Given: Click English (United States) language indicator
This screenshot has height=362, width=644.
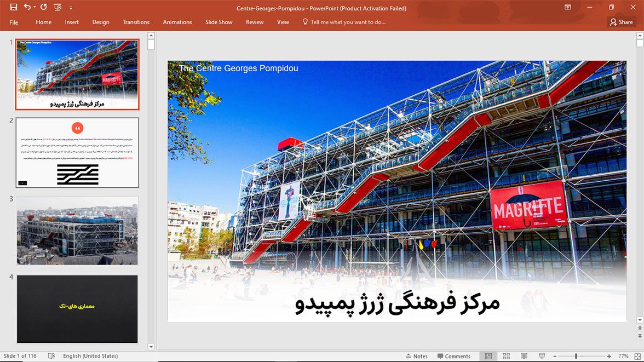Looking at the screenshot, I should (90, 356).
